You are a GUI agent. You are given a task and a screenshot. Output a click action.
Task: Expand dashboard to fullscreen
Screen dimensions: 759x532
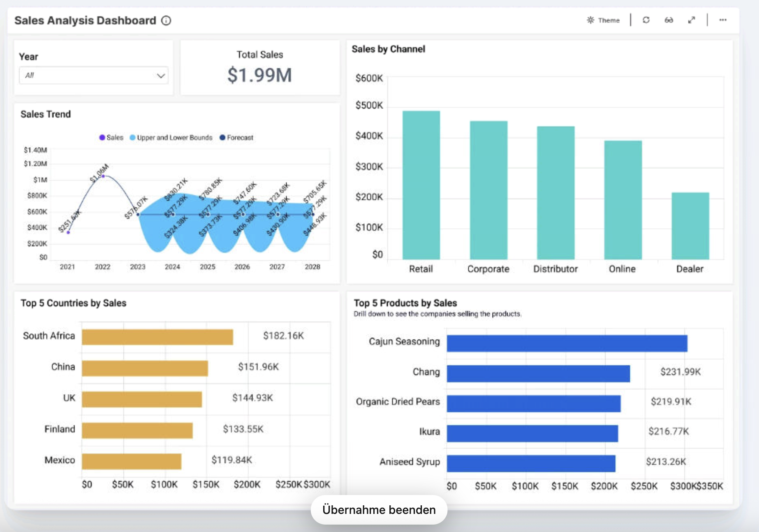click(692, 20)
